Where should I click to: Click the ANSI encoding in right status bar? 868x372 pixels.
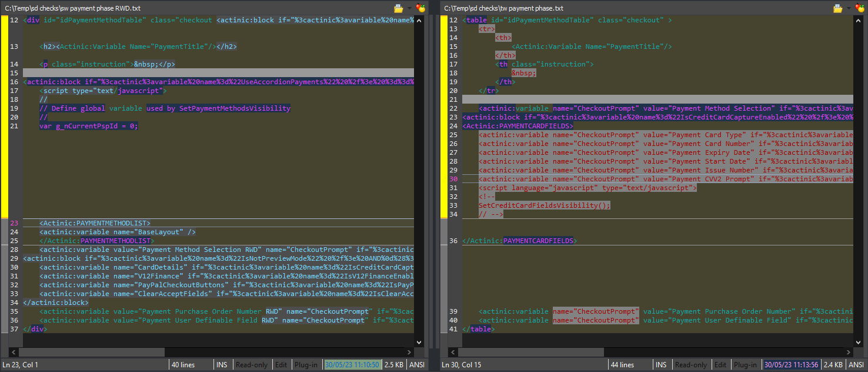pyautogui.click(x=856, y=365)
